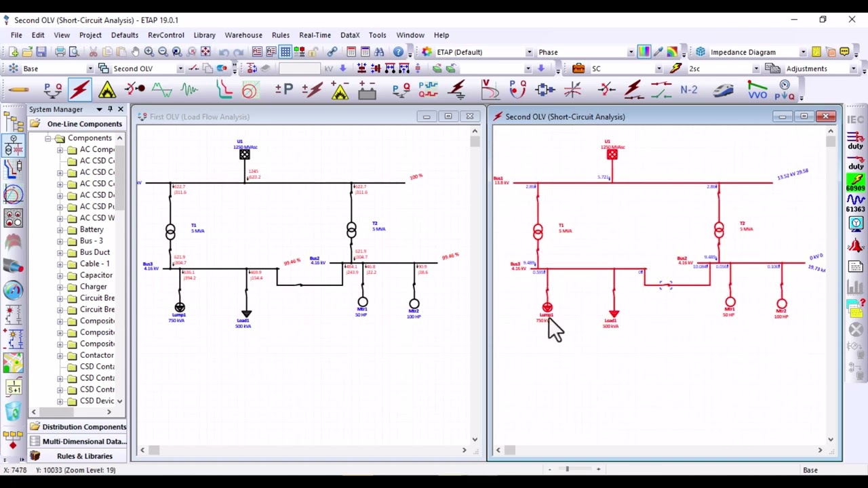Click the Zoom Out magnifier icon
Image resolution: width=868 pixels, height=488 pixels.
click(x=163, y=52)
